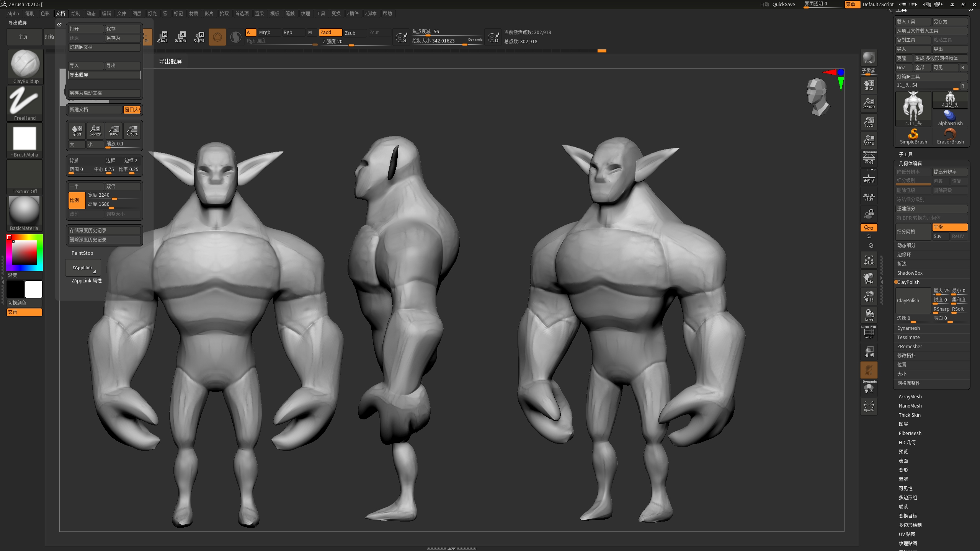Image resolution: width=980 pixels, height=551 pixels.
Task: Open the 首选项 preferences menu
Action: 242,13
